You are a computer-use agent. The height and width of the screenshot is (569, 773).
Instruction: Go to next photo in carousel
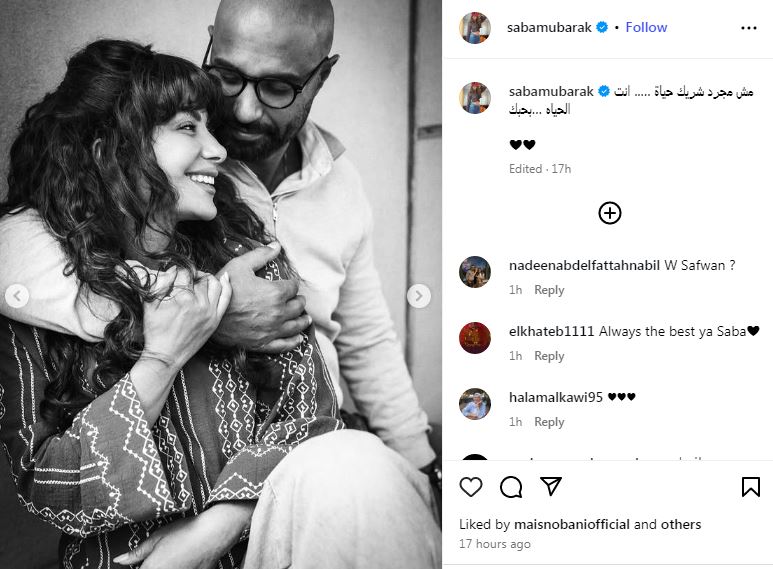coord(420,296)
